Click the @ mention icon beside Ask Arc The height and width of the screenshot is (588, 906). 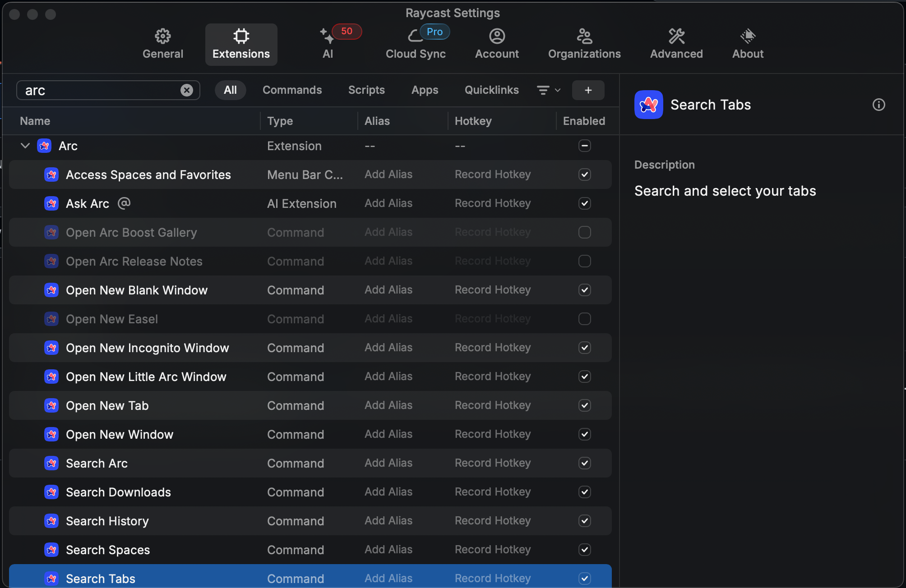124,203
